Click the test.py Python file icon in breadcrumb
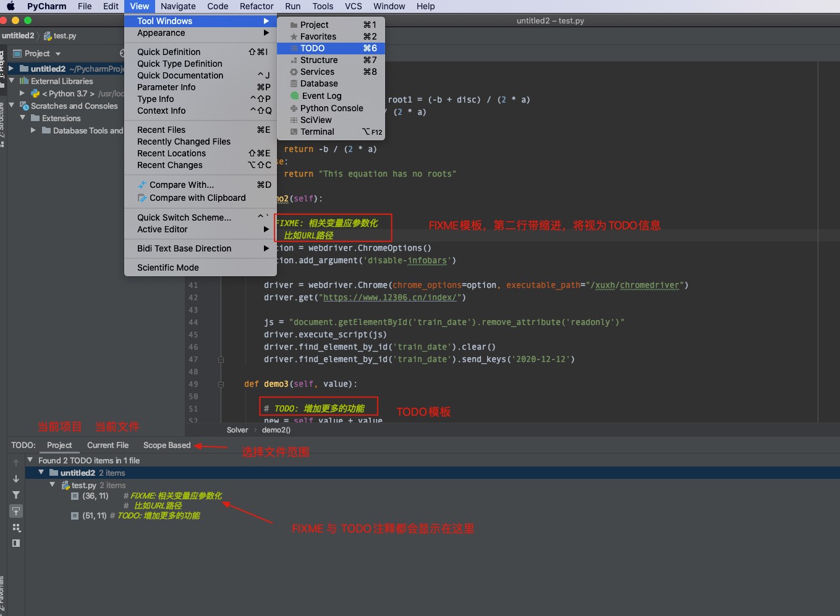Image resolution: width=840 pixels, height=616 pixels. pyautogui.click(x=48, y=36)
